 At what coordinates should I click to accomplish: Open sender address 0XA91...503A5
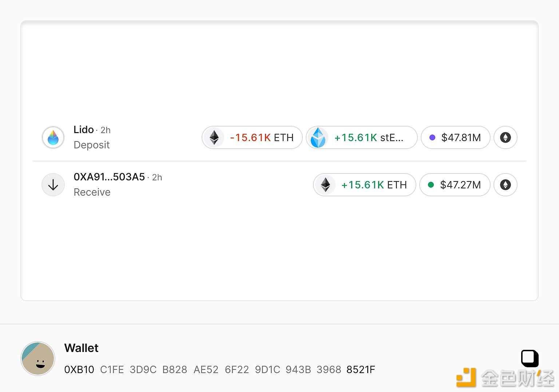(109, 177)
